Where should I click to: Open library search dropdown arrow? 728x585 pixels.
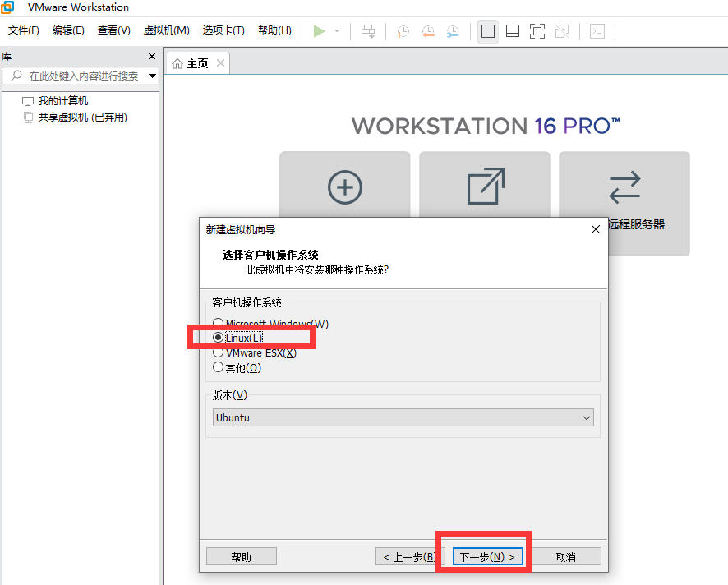pos(152,76)
